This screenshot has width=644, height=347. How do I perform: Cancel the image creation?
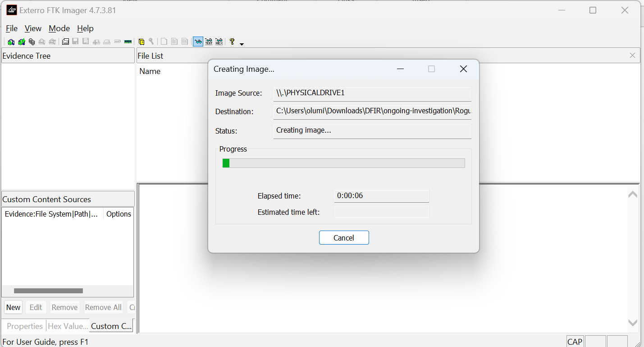(x=344, y=238)
